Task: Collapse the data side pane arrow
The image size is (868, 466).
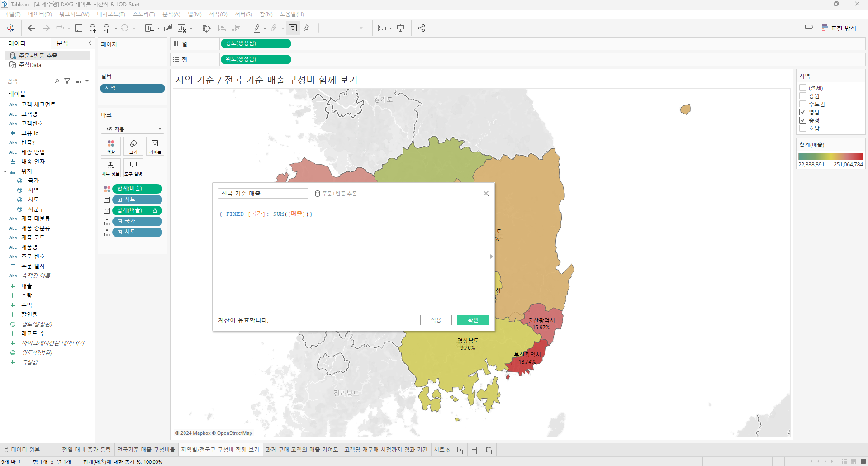Action: point(90,43)
